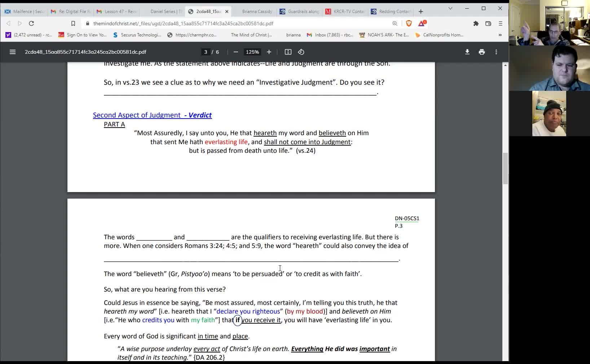Download the PDF file

click(467, 52)
